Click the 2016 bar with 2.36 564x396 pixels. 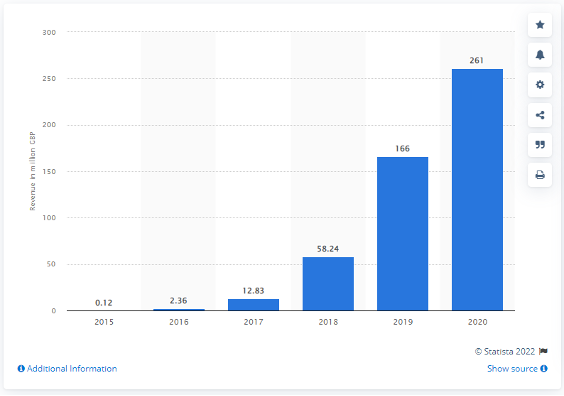pyautogui.click(x=179, y=309)
